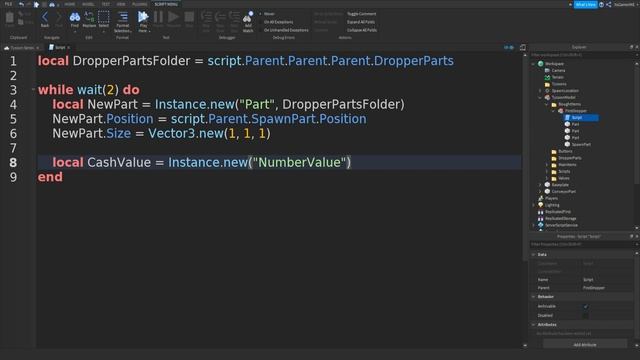Switch to the HOME ribbon tab
640x360 pixels.
tap(70, 4)
